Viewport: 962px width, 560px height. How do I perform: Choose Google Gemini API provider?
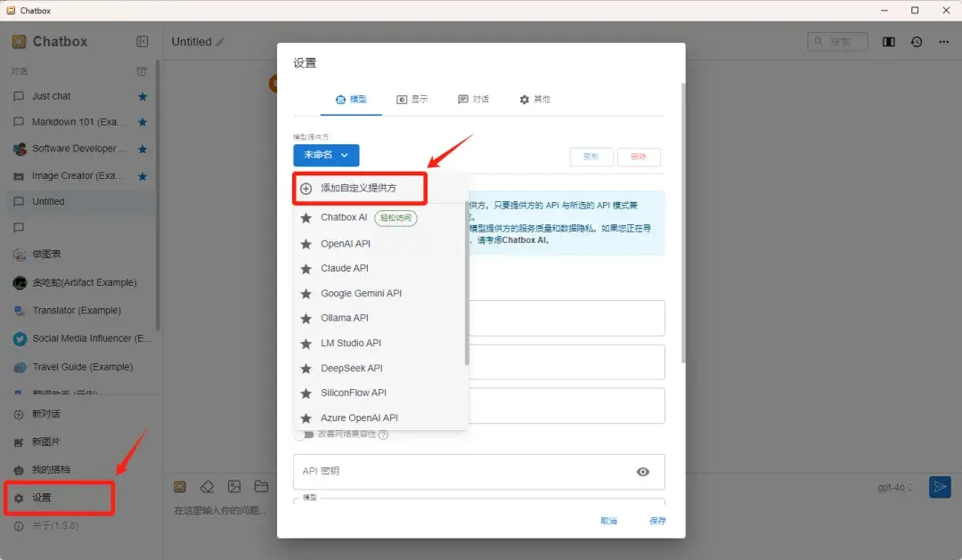380,294
